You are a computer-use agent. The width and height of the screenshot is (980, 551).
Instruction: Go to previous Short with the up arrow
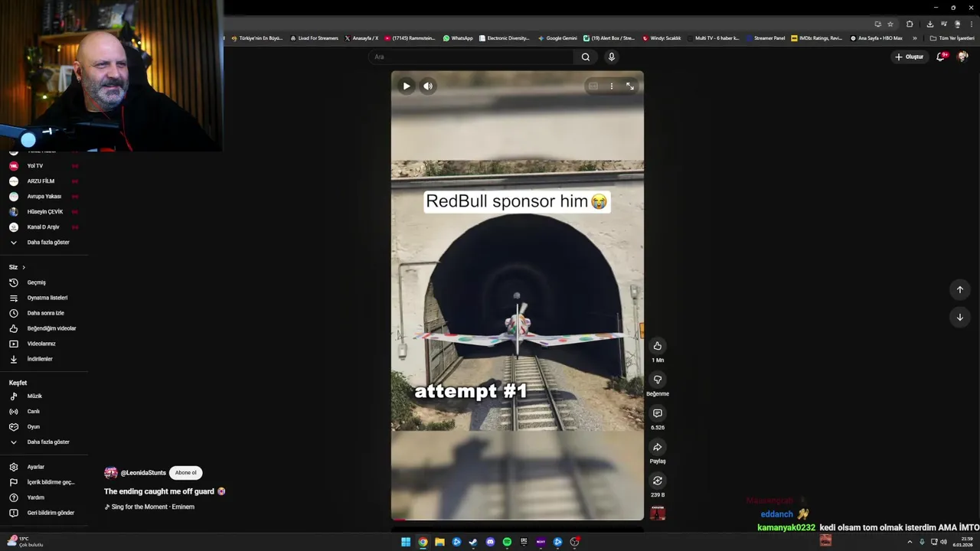coord(960,289)
